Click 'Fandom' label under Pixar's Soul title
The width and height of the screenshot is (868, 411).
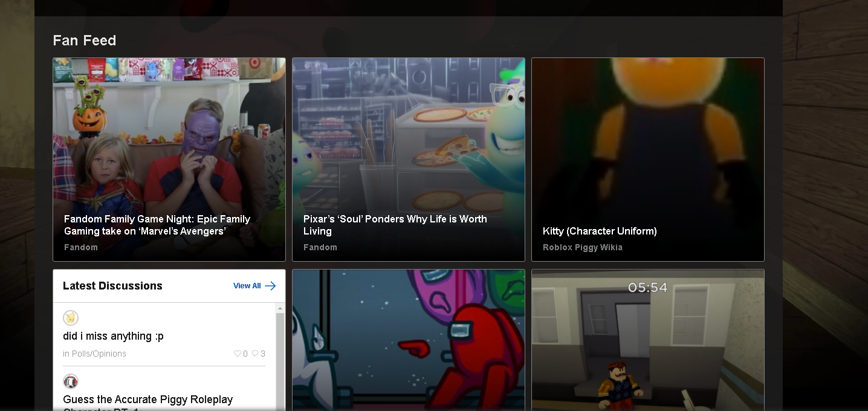[x=320, y=247]
